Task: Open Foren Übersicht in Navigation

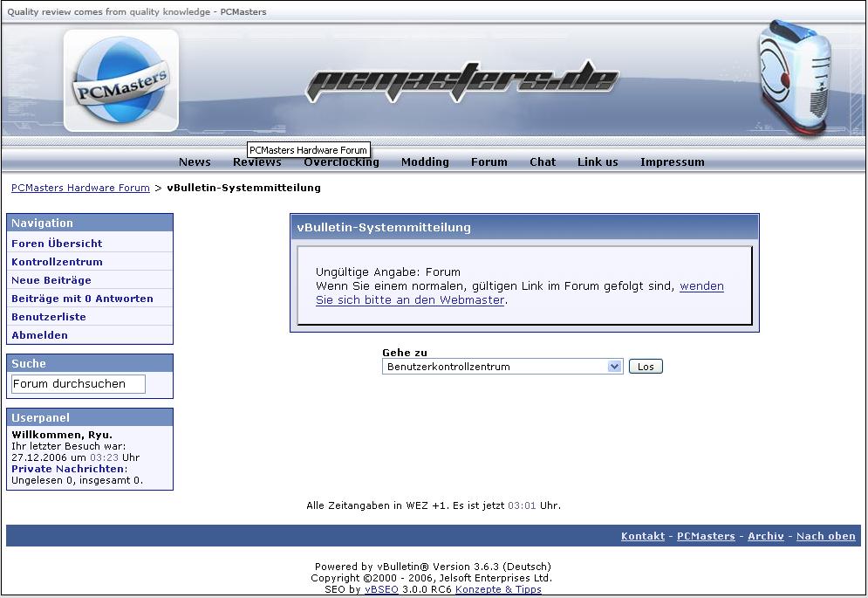Action: click(x=57, y=244)
